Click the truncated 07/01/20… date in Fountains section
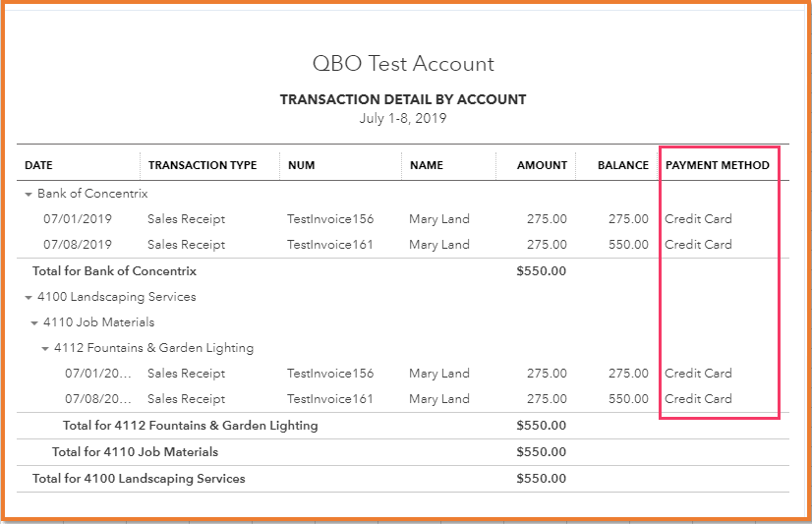The height and width of the screenshot is (524, 812). click(x=98, y=374)
